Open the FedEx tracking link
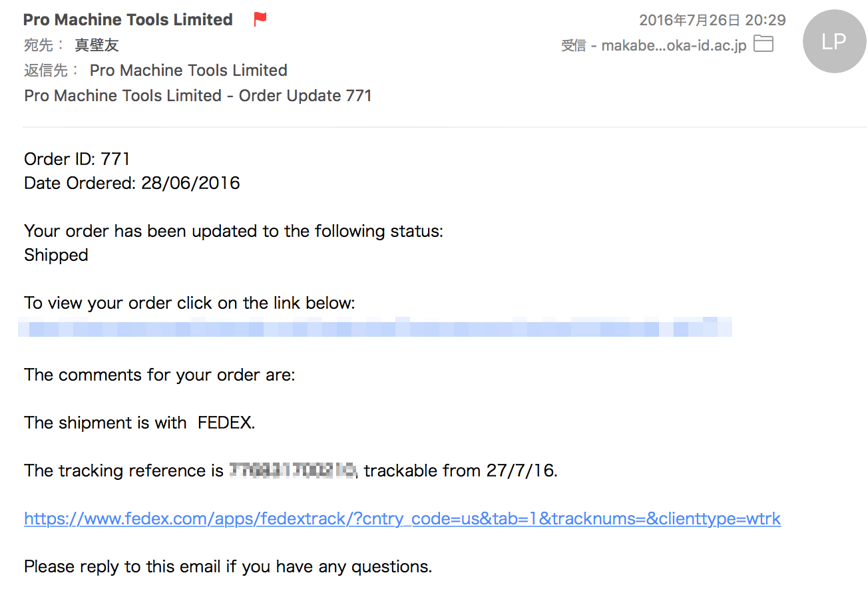The height and width of the screenshot is (599, 868). pyautogui.click(x=402, y=518)
